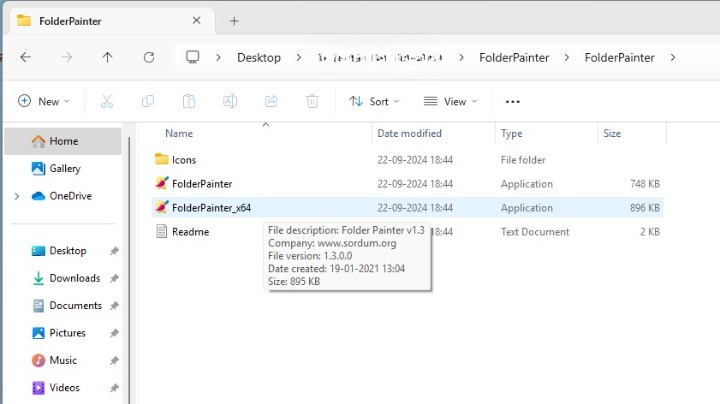Image resolution: width=720 pixels, height=404 pixels.
Task: Expand chevron after the monitor icon
Action: (x=218, y=57)
